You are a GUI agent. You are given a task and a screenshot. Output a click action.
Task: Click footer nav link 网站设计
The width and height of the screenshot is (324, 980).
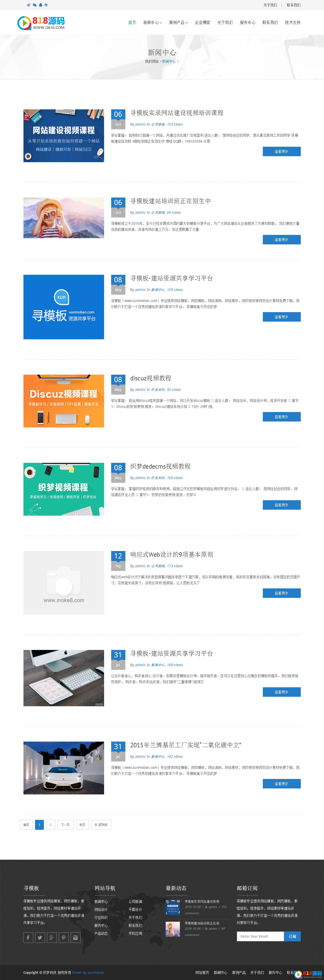pyautogui.click(x=101, y=909)
